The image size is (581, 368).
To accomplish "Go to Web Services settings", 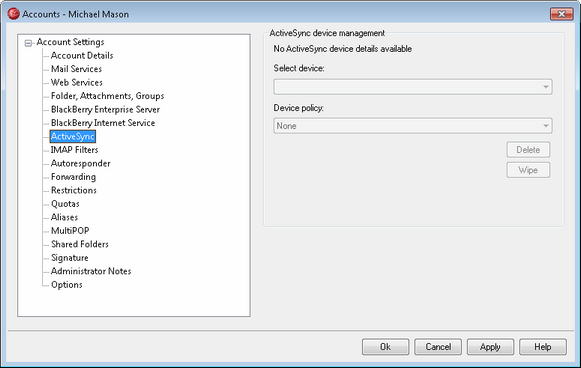I will [77, 82].
